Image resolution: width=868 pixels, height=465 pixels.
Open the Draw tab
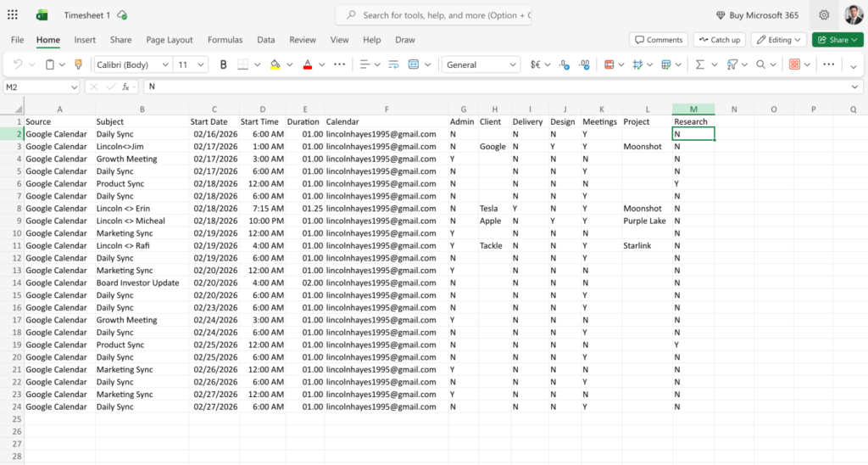coord(404,40)
